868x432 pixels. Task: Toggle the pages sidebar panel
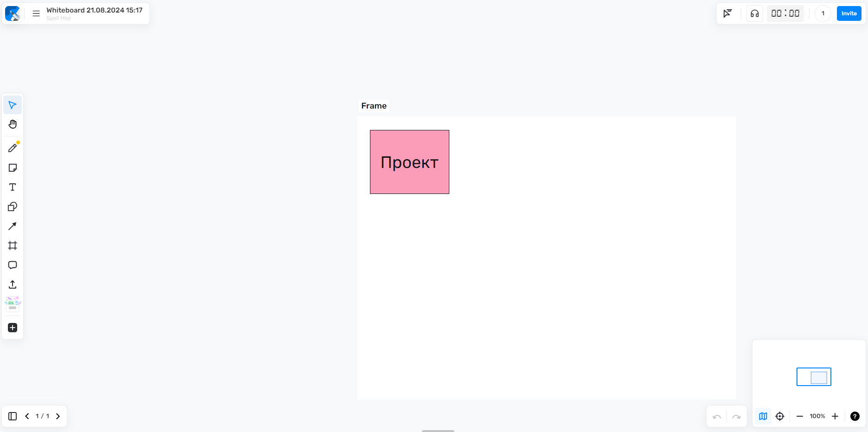pos(13,416)
